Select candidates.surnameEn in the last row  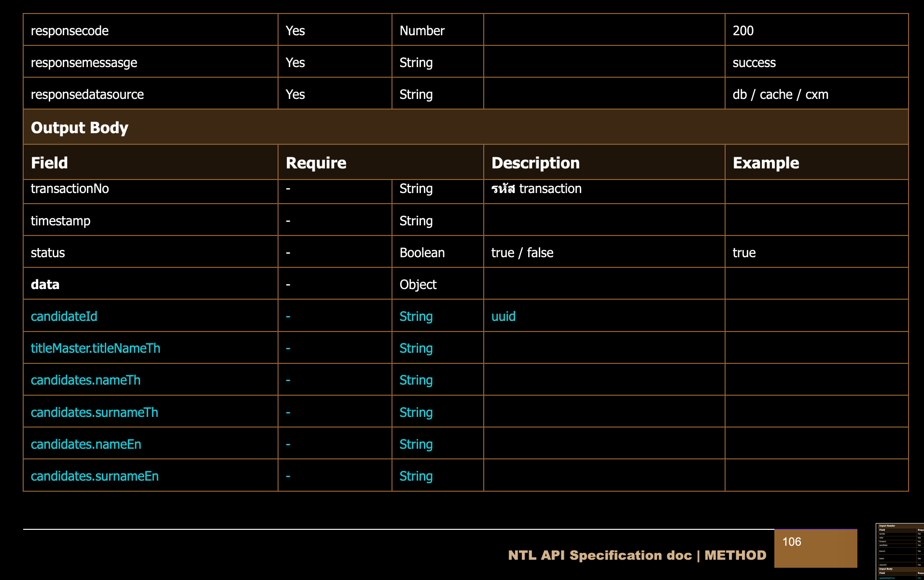(95, 476)
